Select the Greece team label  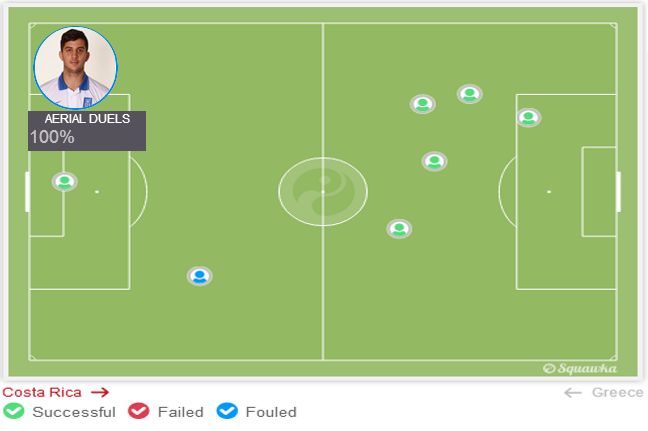[x=617, y=392]
